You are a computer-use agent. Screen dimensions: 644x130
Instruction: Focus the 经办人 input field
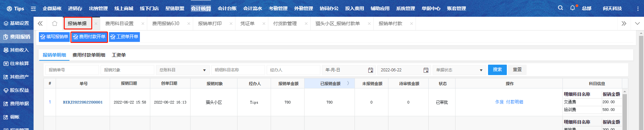(293, 70)
